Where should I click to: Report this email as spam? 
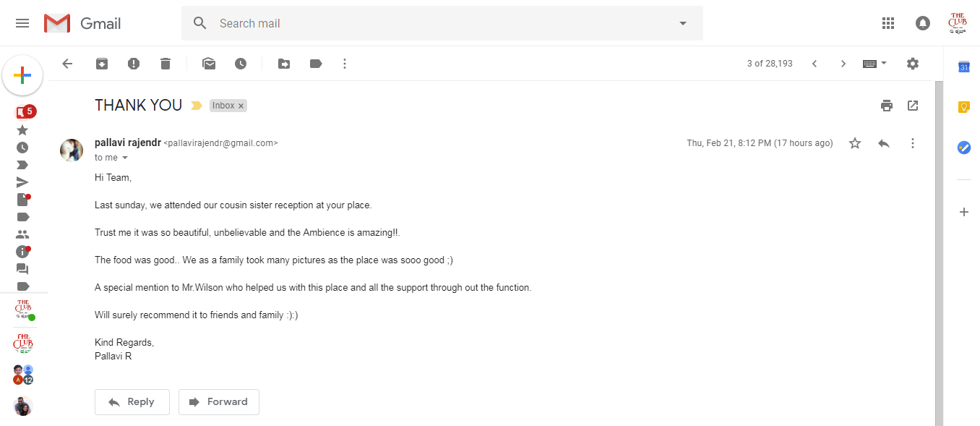(x=134, y=64)
